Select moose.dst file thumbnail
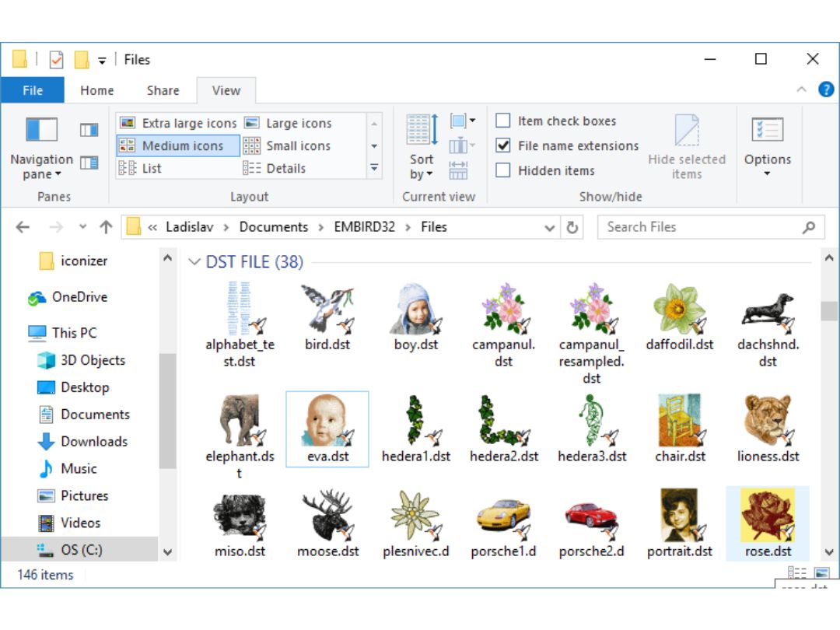The height and width of the screenshot is (630, 840). 327,523
